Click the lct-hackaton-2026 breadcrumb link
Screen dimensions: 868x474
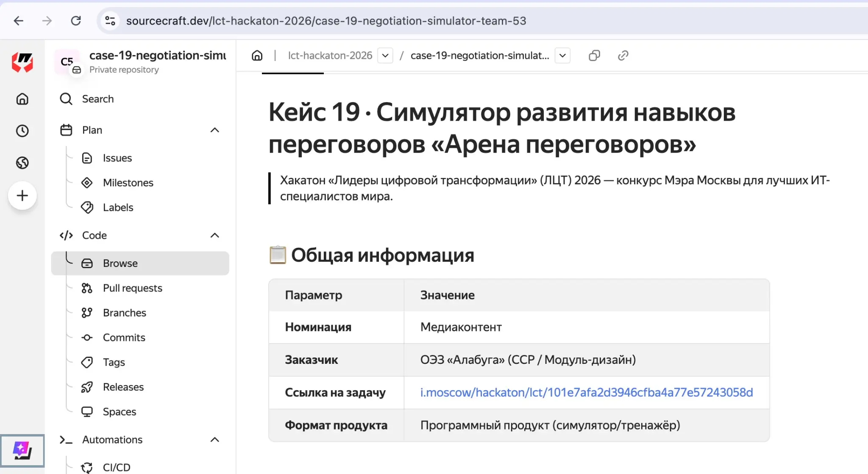(x=330, y=55)
